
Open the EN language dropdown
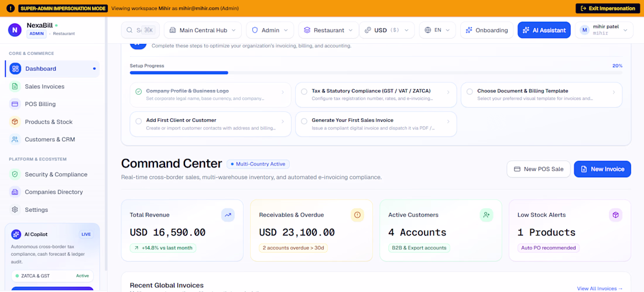click(x=437, y=30)
